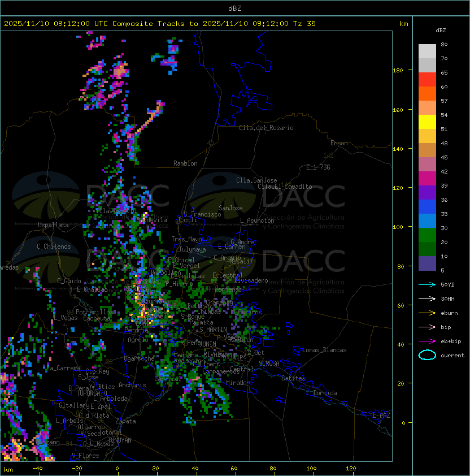Viewport: 470px width, 476px height.
Task: Click the red 60–65 dBZ legend swatch
Action: (427, 80)
